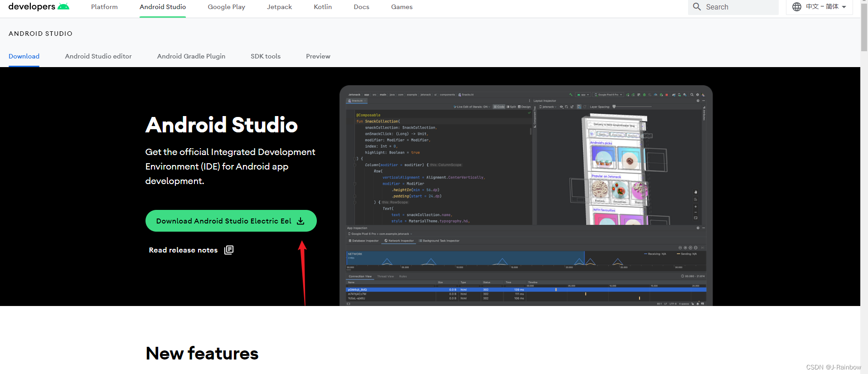Click Download Android Studio Electric Eel button

click(231, 221)
